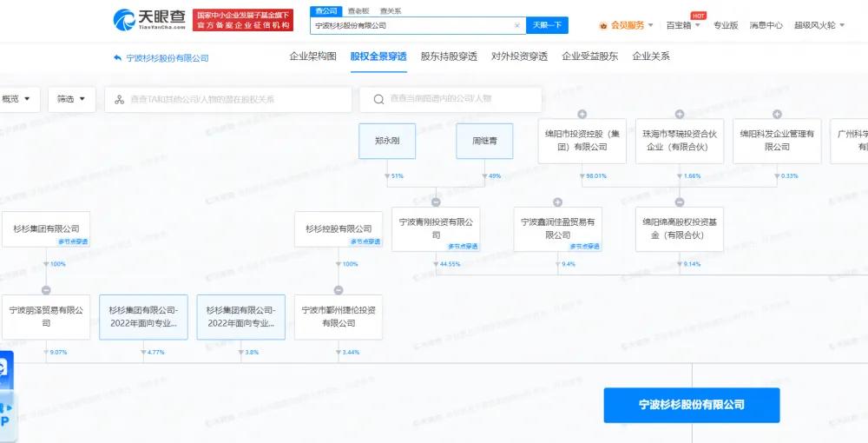Switch to 企业受益股东 tab
Viewport: 868px width, 443px height.
589,56
